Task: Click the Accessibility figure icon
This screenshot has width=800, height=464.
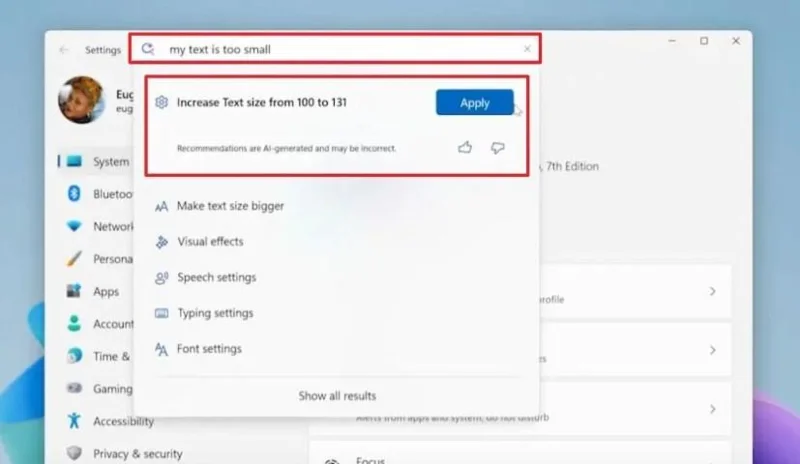Action: point(74,421)
